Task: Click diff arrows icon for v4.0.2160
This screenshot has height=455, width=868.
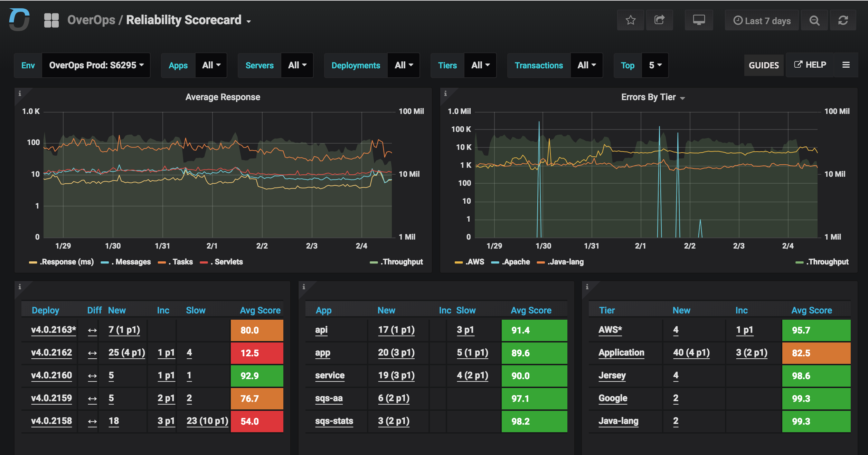Action: click(92, 376)
